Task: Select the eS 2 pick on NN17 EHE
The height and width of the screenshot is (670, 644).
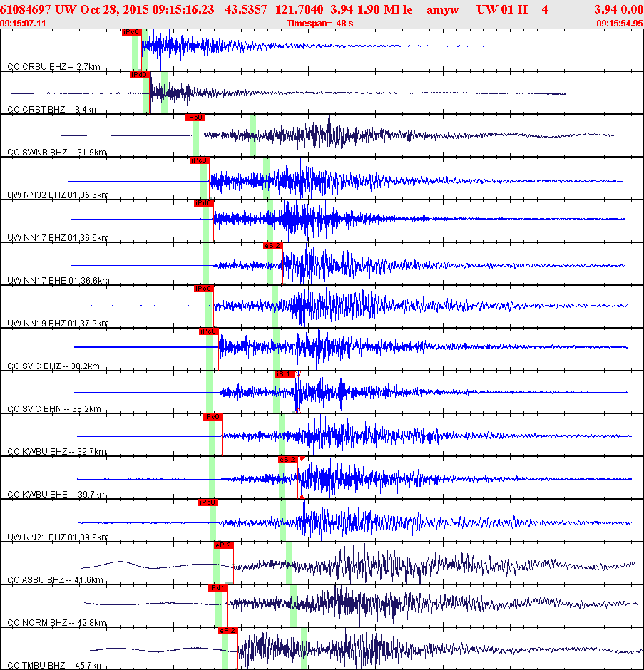Action: (x=273, y=246)
